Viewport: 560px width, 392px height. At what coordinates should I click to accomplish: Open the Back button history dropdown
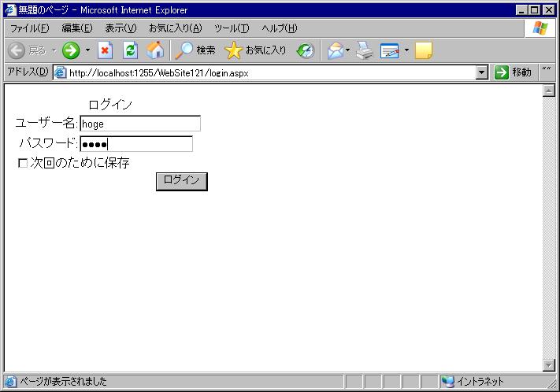(x=54, y=50)
